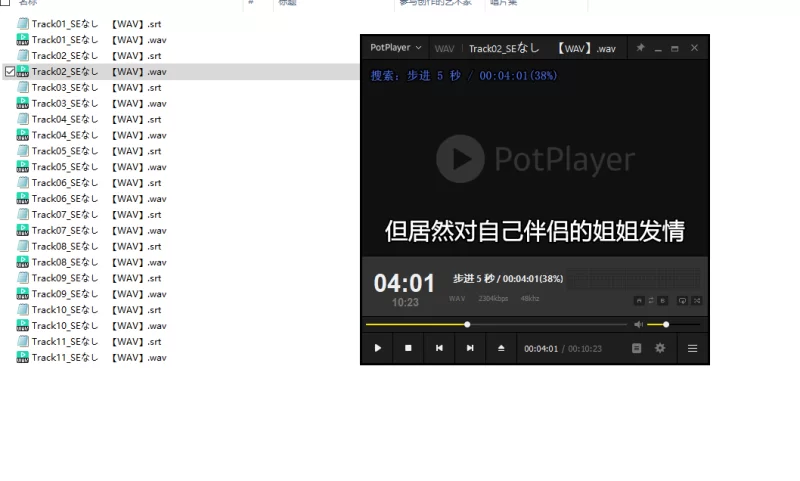Click the 00:10:23 total time counter

click(x=585, y=349)
